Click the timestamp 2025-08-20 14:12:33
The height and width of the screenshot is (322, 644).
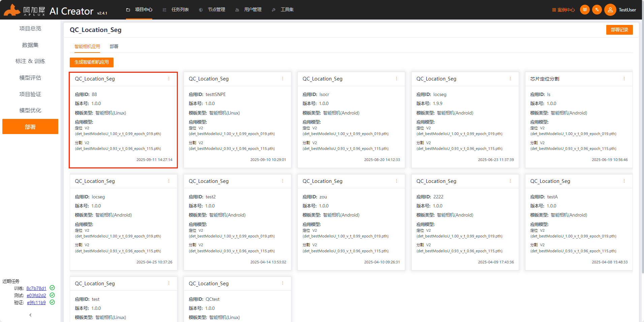pos(382,160)
